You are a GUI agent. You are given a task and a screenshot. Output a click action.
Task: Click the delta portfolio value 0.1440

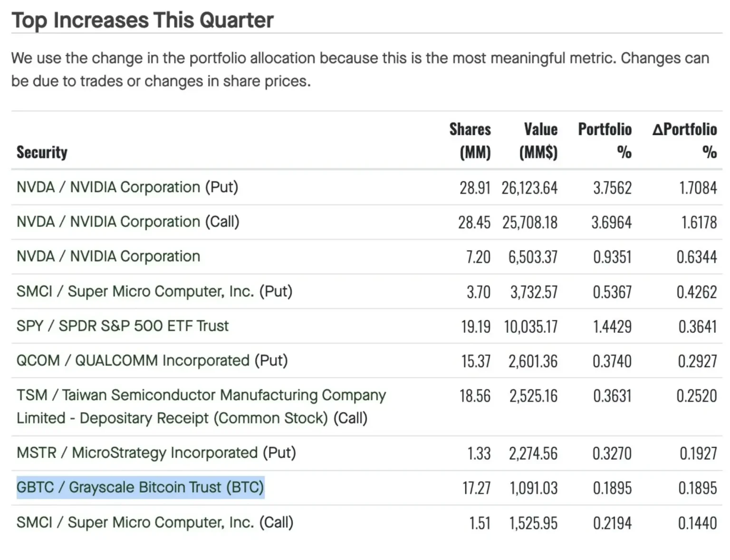coord(697,523)
